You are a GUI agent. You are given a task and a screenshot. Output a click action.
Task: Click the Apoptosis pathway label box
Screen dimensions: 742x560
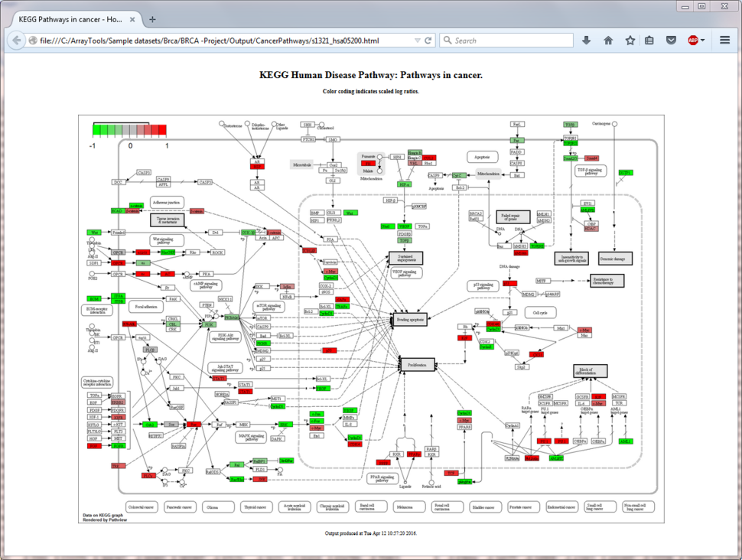(x=482, y=157)
